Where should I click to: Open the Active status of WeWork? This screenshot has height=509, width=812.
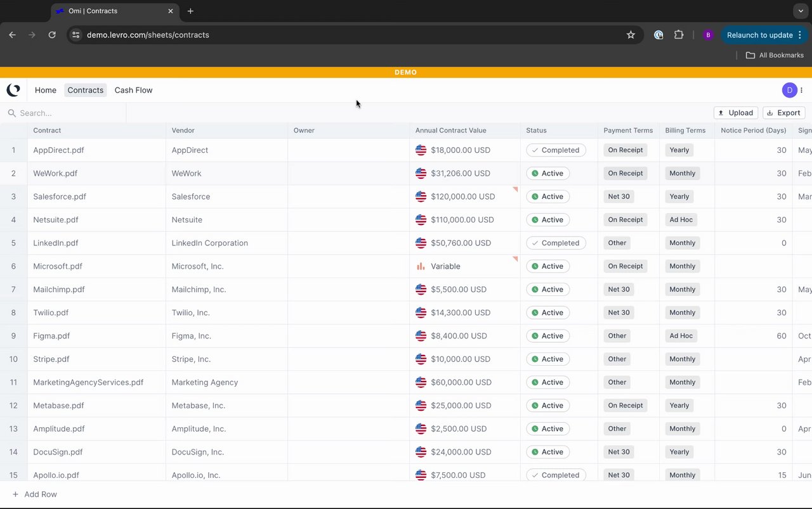click(547, 173)
